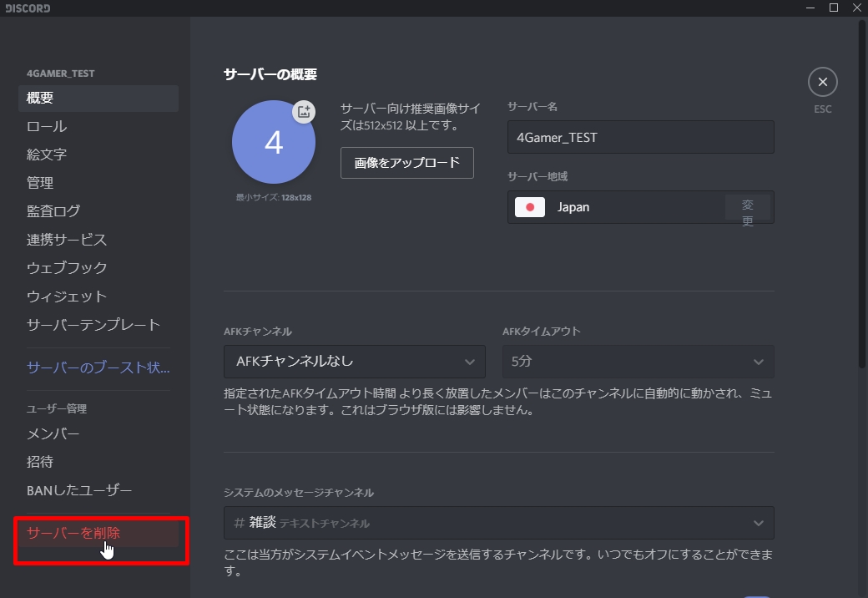This screenshot has width=868, height=598.
Task: Open the AFKチャンネル dropdown
Action: point(354,362)
